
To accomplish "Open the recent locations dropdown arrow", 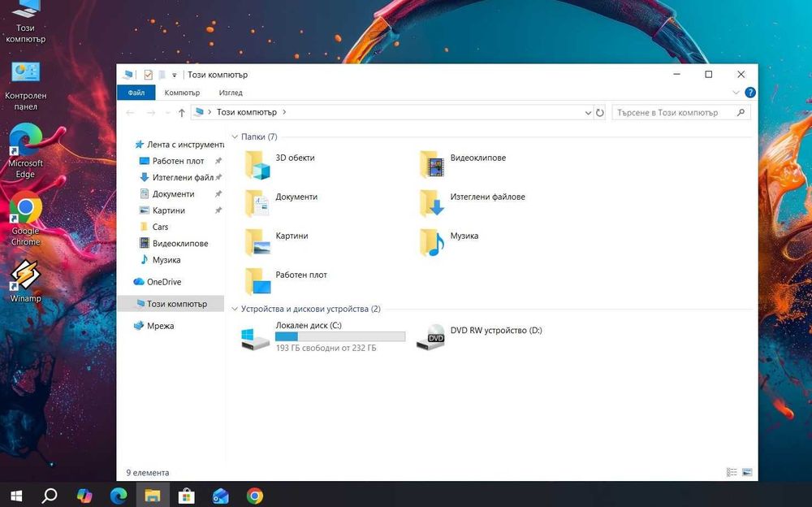I will pos(167,112).
